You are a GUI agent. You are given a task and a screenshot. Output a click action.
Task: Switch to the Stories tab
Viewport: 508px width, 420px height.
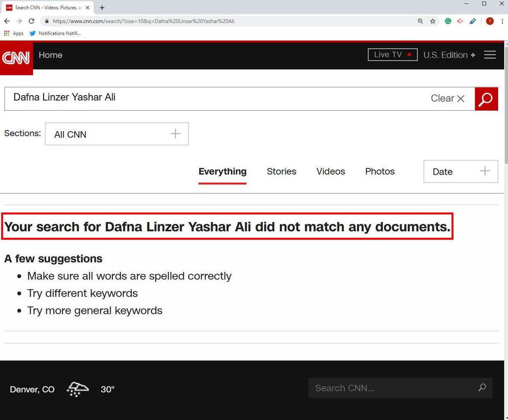tap(282, 171)
